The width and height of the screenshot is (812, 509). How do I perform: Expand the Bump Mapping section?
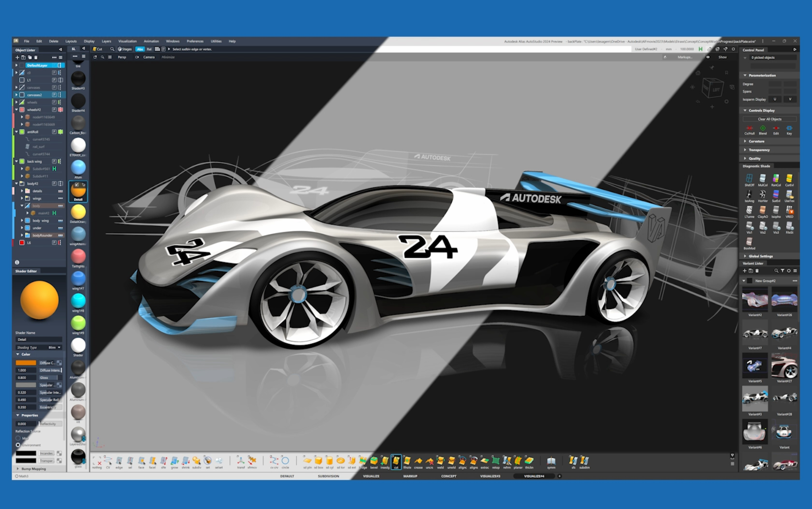[18, 469]
